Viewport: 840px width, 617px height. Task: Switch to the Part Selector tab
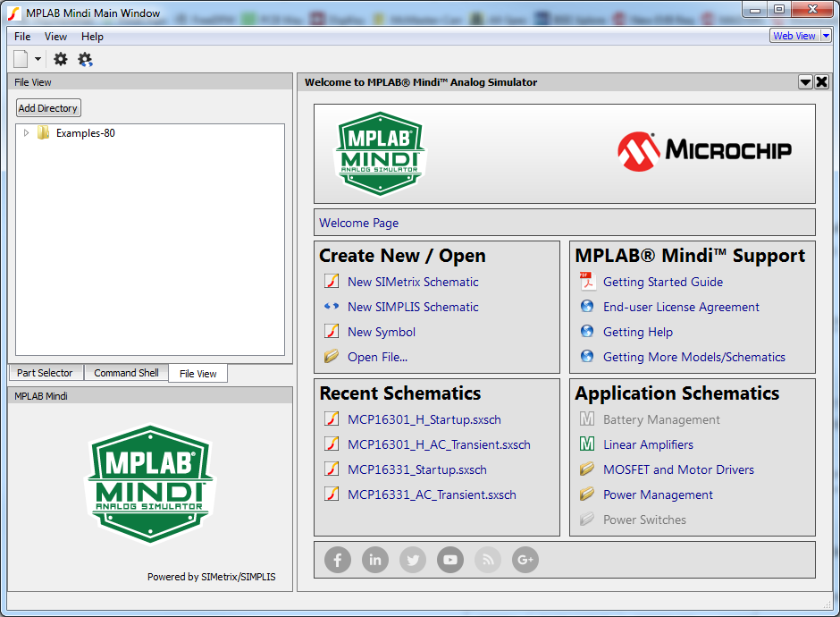pos(45,373)
